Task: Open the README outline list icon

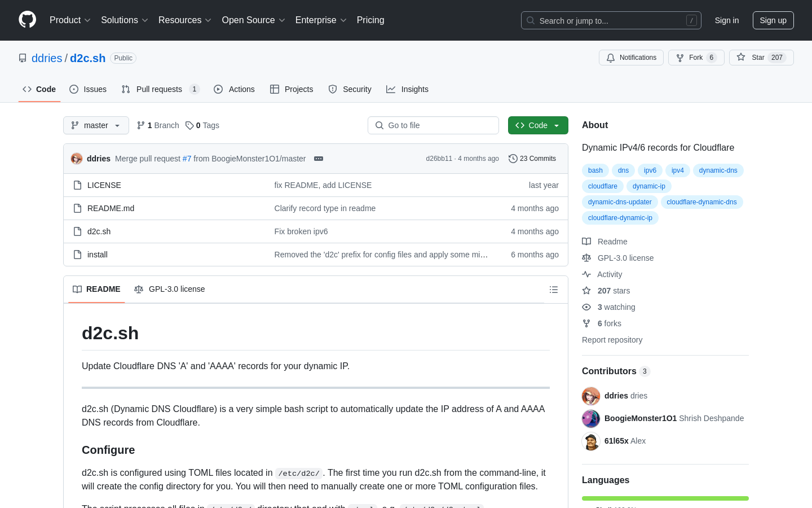Action: tap(554, 290)
